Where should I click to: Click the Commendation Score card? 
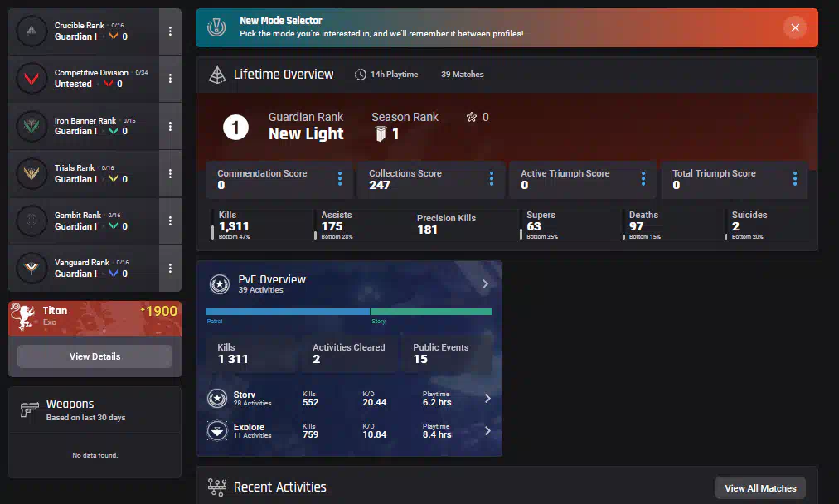pos(279,180)
